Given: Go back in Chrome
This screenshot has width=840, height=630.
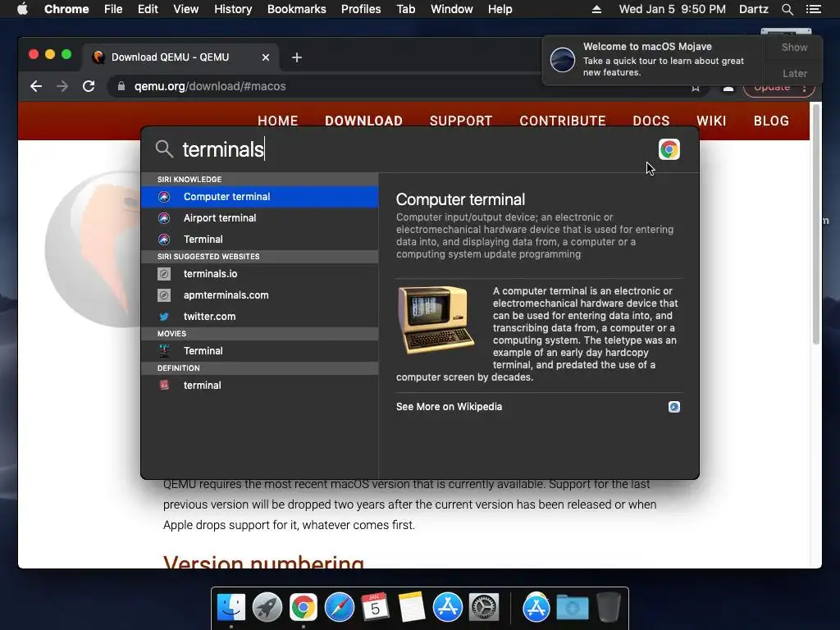Looking at the screenshot, I should point(36,86).
